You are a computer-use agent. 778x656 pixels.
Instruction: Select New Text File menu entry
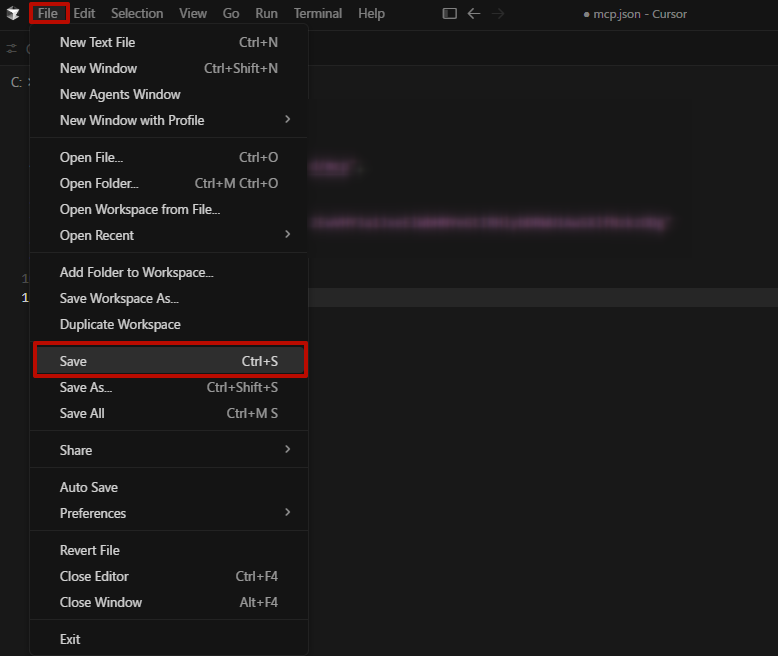coord(98,42)
